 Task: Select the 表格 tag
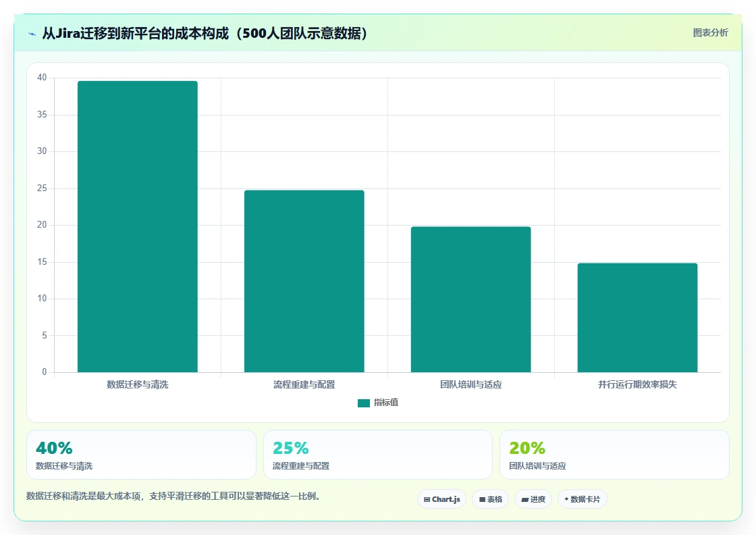pos(490,499)
